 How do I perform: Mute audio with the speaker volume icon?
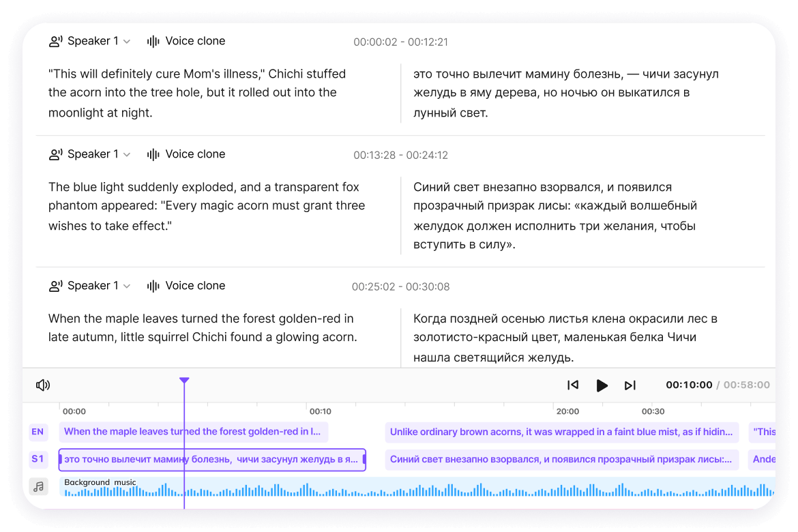pyautogui.click(x=43, y=385)
